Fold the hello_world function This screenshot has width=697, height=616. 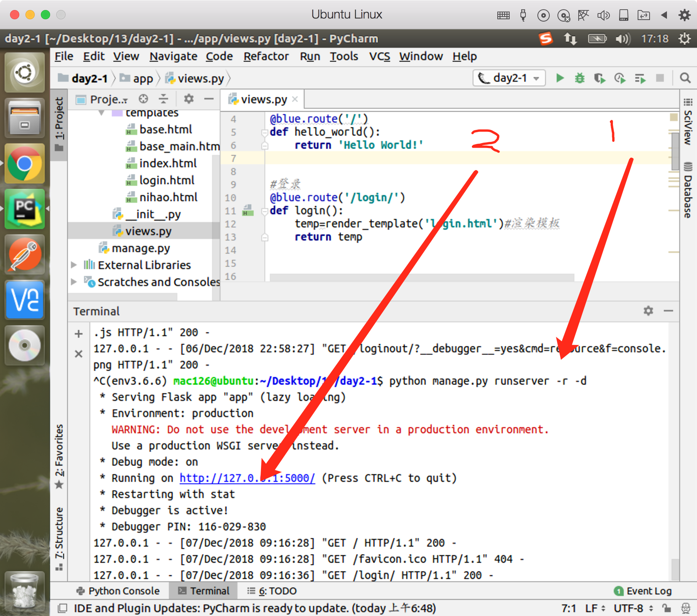(264, 133)
